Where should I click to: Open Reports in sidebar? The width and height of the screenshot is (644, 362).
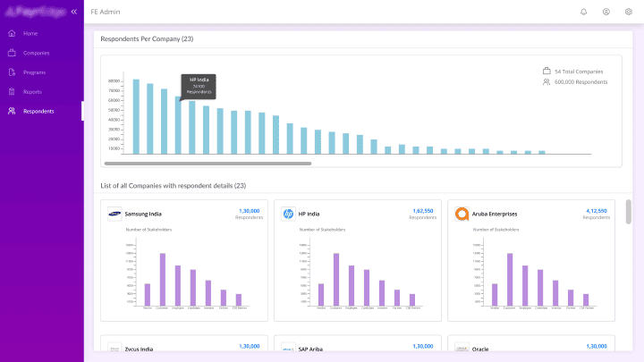[x=32, y=92]
